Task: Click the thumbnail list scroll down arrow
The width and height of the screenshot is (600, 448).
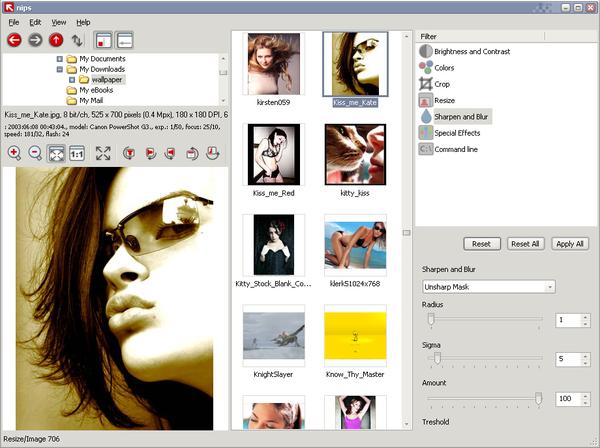Action: point(406,424)
